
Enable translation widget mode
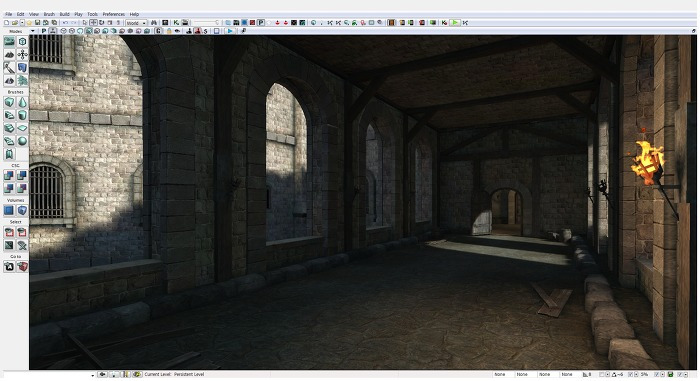click(93, 23)
